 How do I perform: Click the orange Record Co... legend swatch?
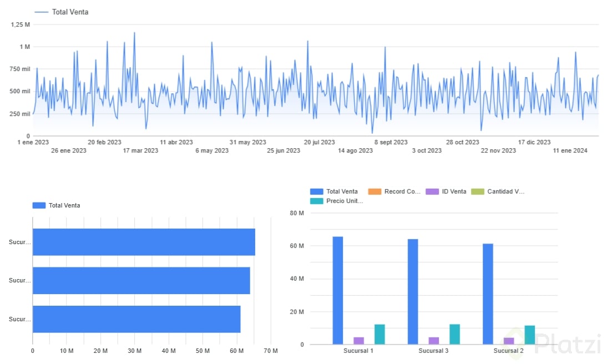375,191
